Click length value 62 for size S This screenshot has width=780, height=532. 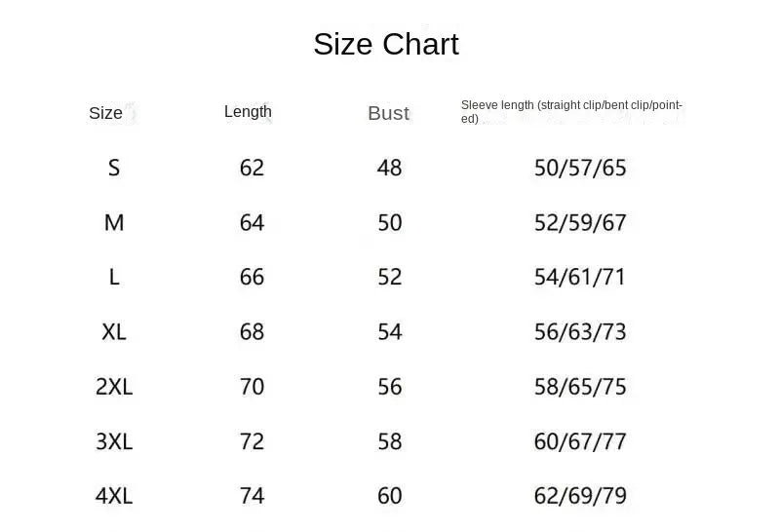[252, 168]
